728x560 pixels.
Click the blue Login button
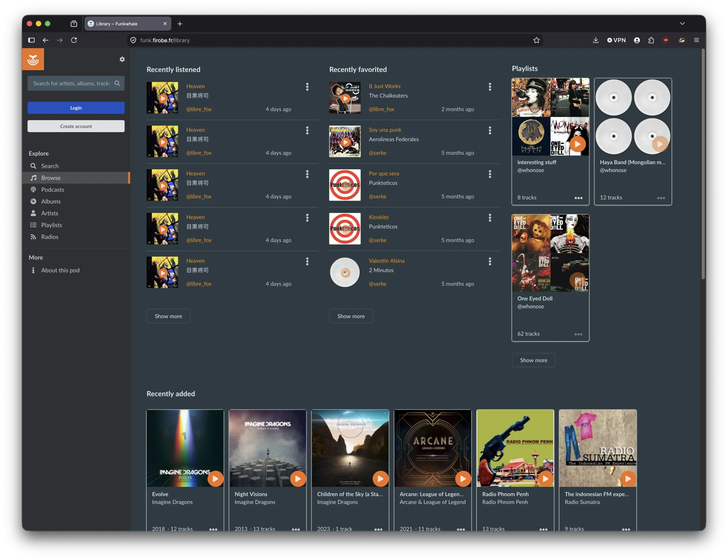coord(76,108)
